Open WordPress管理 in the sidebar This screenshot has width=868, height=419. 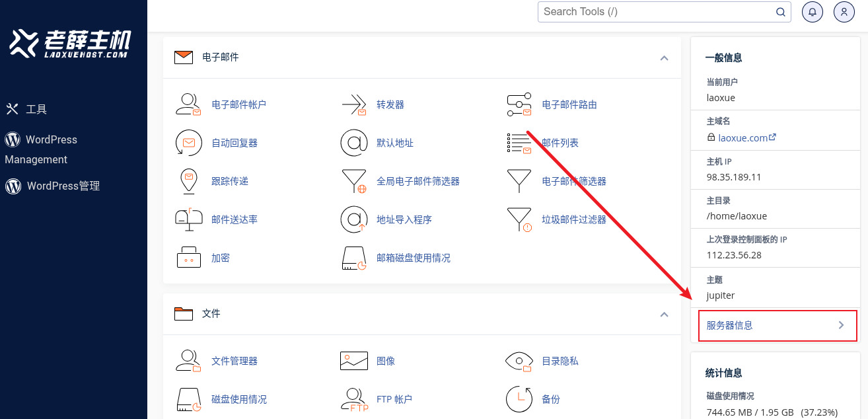pyautogui.click(x=63, y=186)
